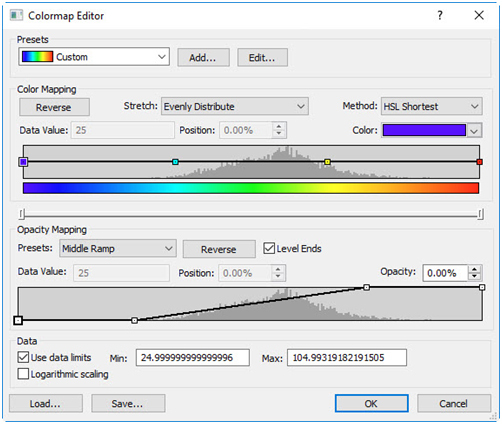Viewport: 502px width, 424px height.
Task: Select the cyan color node handle
Action: [x=175, y=162]
